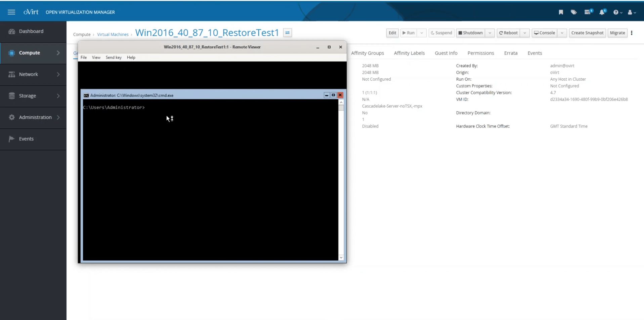
Task: Open the Tags icon in header
Action: 574,12
